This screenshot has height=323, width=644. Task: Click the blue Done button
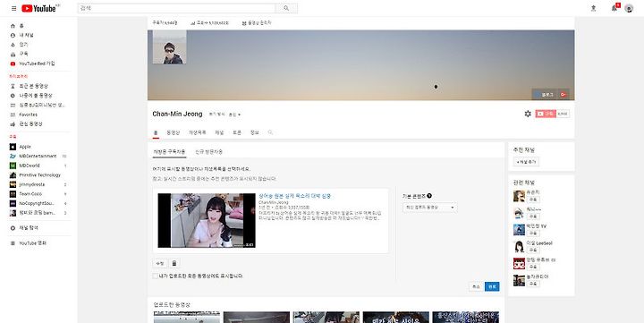pyautogui.click(x=492, y=286)
